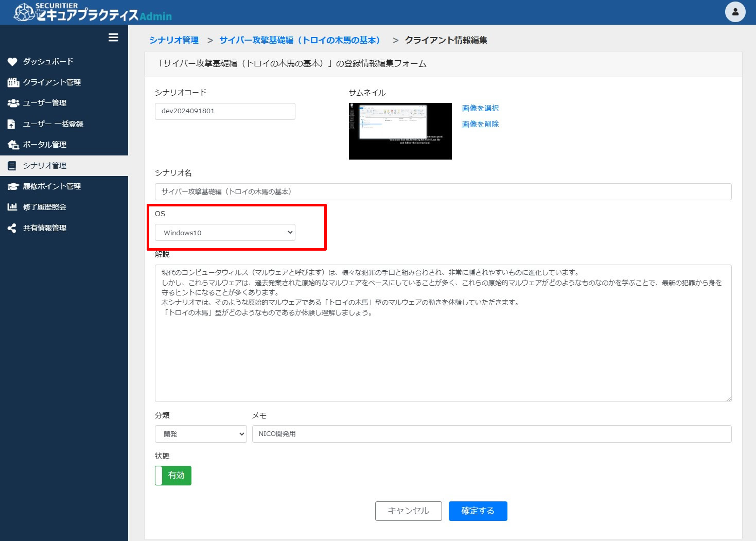The width and height of the screenshot is (756, 541).
Task: Click the home-gear icon beside ポータル管理
Action: 13,145
